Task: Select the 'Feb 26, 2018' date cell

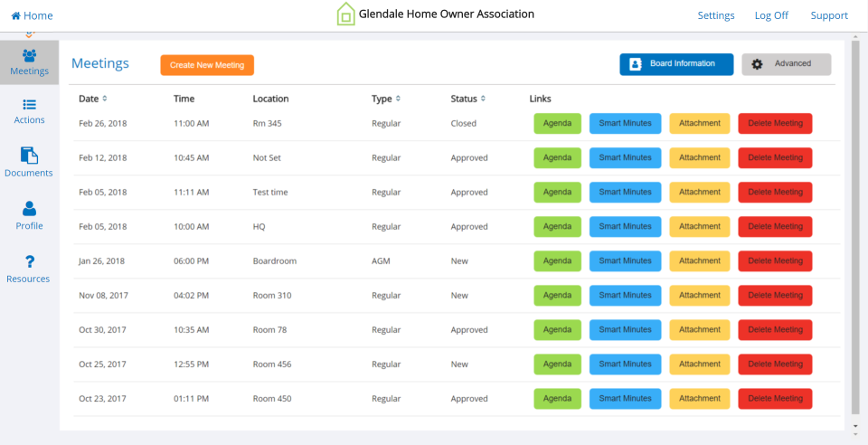Action: 102,123
